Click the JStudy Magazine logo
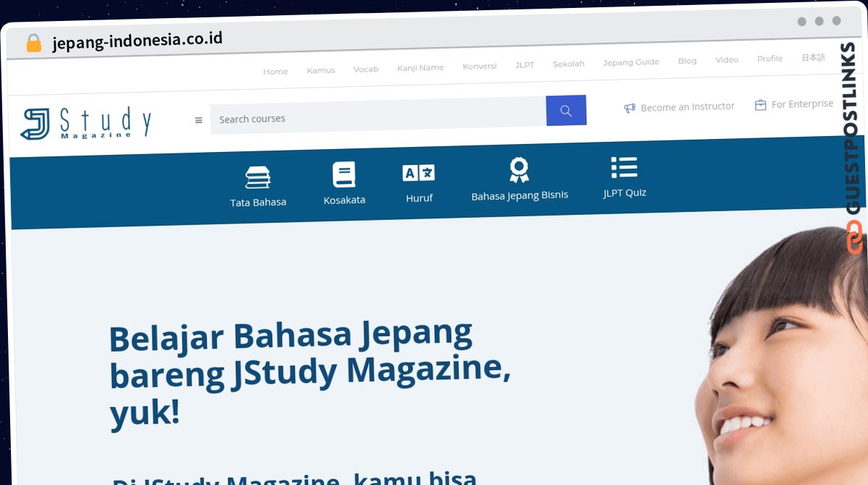868x485 pixels. click(85, 121)
